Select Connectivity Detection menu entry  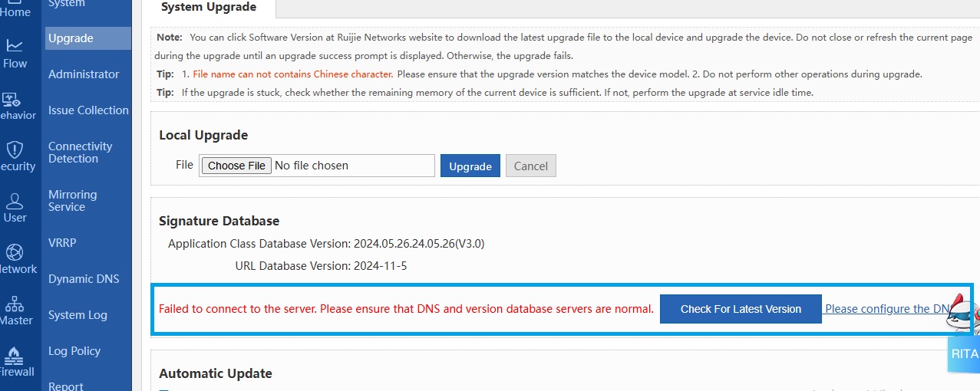80,153
